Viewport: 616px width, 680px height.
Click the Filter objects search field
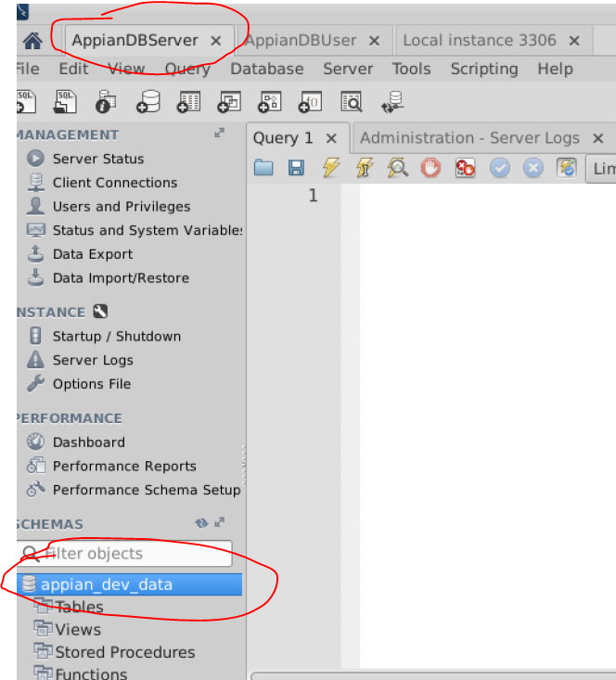[x=125, y=553]
